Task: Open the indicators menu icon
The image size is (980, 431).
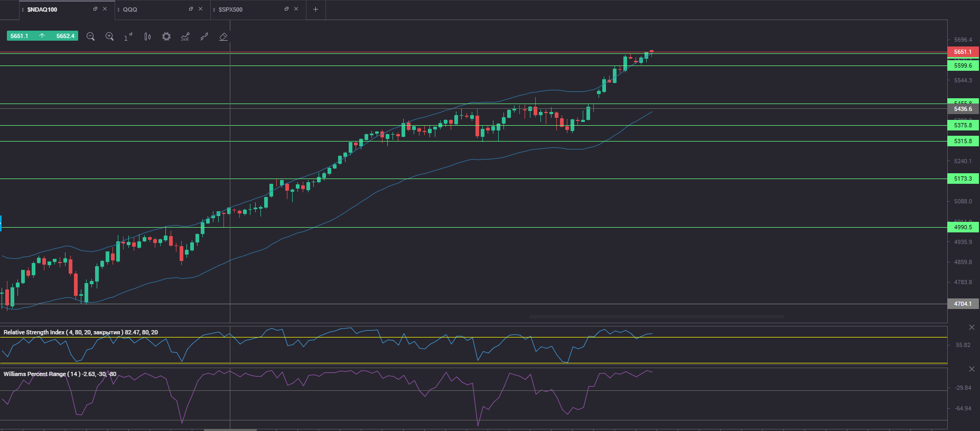Action: (185, 36)
